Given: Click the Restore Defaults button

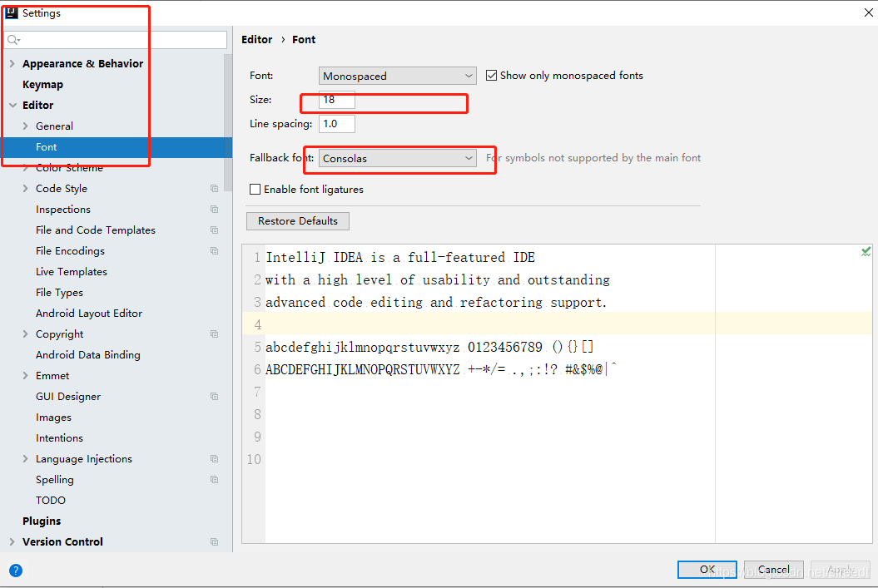Looking at the screenshot, I should point(298,221).
